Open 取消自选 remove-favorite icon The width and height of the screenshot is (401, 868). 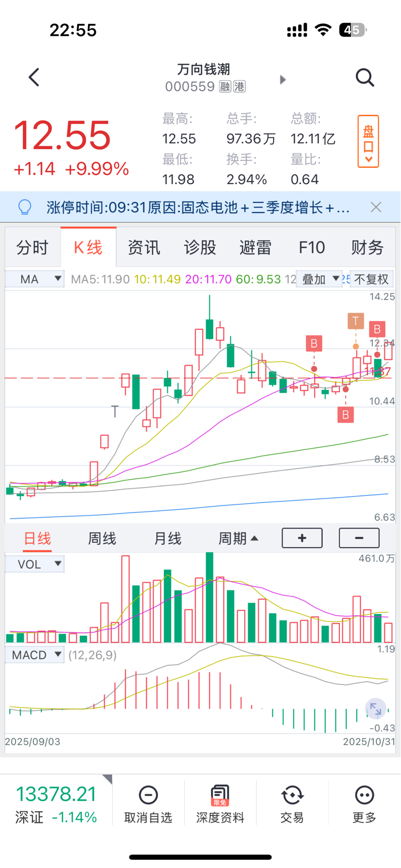point(148,796)
